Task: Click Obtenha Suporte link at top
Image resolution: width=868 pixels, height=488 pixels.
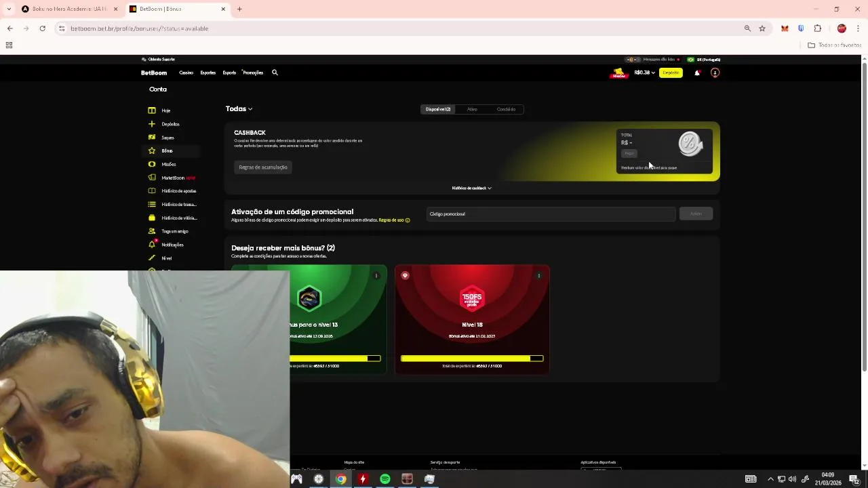Action: pyautogui.click(x=158, y=60)
